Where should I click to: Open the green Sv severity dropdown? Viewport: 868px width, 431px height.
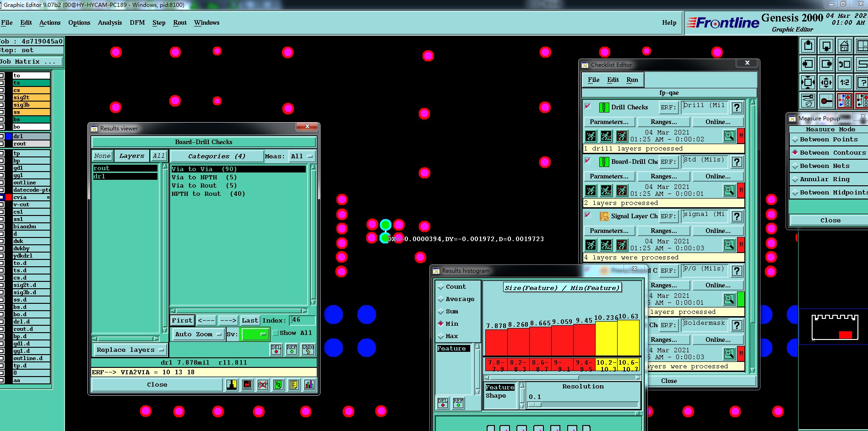[255, 334]
